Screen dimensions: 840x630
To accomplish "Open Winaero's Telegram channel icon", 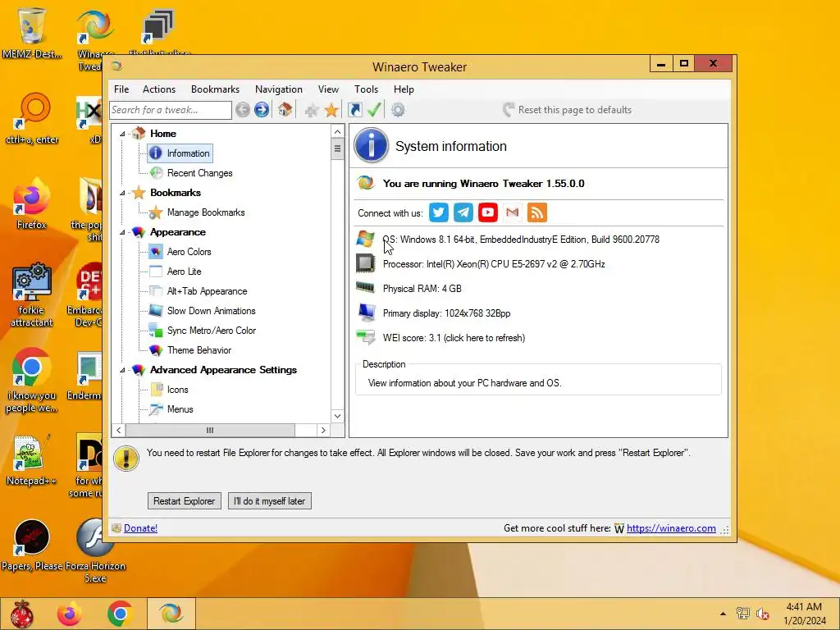I will tap(463, 212).
